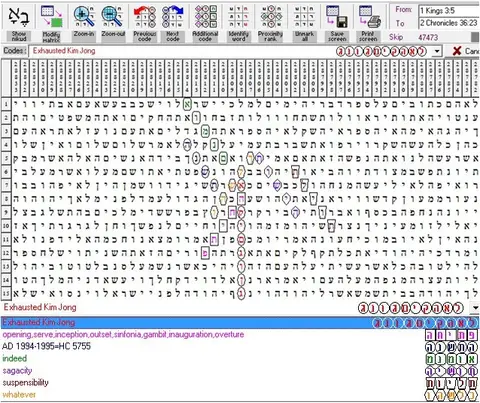Click the Save screen icon
Screen dimensions: 480x403
[x=337, y=17]
